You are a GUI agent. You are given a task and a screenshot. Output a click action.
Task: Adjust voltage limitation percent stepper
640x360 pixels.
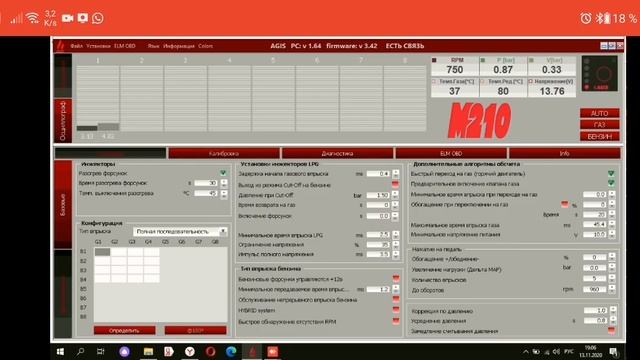coord(396,245)
